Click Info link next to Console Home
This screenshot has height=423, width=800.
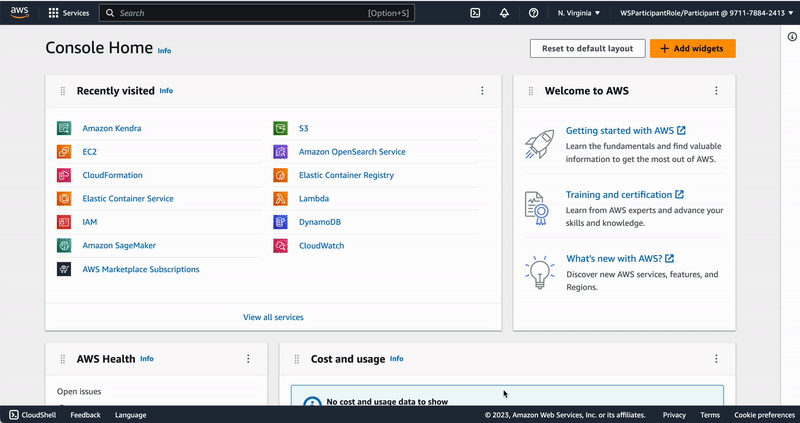[x=164, y=51]
